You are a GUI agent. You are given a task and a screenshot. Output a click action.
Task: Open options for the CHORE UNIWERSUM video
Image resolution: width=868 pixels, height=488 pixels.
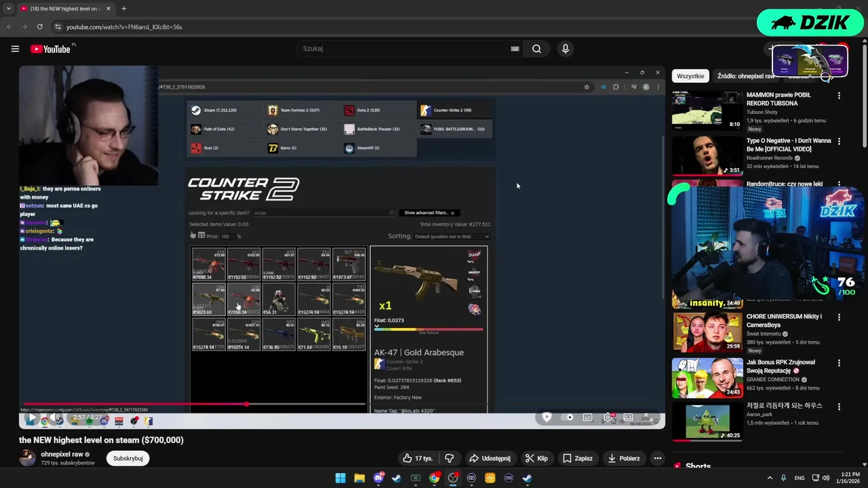click(x=839, y=317)
